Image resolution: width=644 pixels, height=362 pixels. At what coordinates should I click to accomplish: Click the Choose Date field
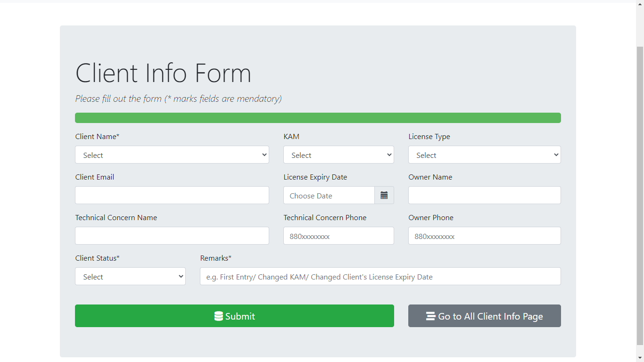click(x=329, y=195)
